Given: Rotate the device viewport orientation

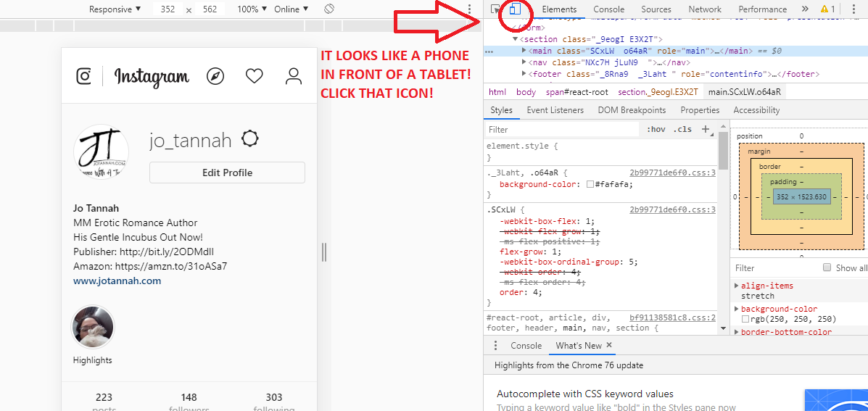Looking at the screenshot, I should (328, 9).
